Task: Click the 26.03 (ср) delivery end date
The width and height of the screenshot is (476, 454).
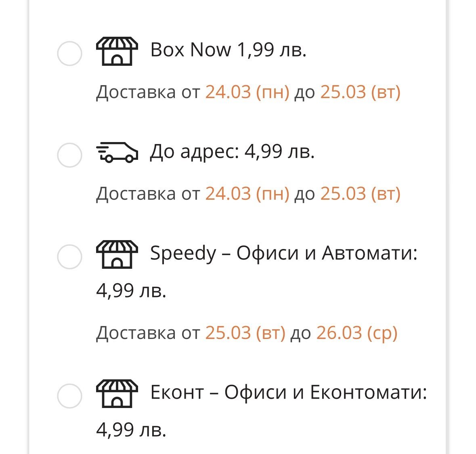Action: pos(357,333)
